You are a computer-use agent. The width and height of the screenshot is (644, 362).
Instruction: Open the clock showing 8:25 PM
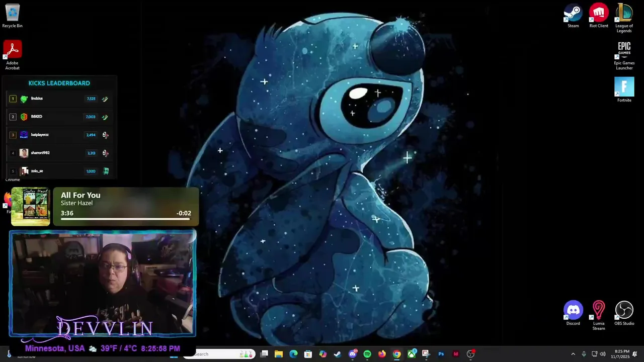click(x=620, y=354)
